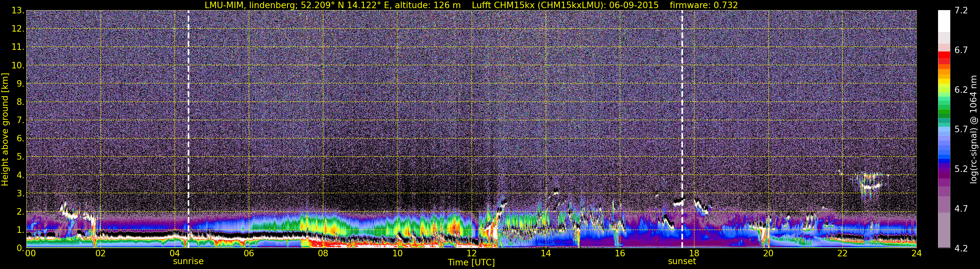Click the time axis tick label 12
This screenshot has height=269, width=980.
click(x=471, y=253)
